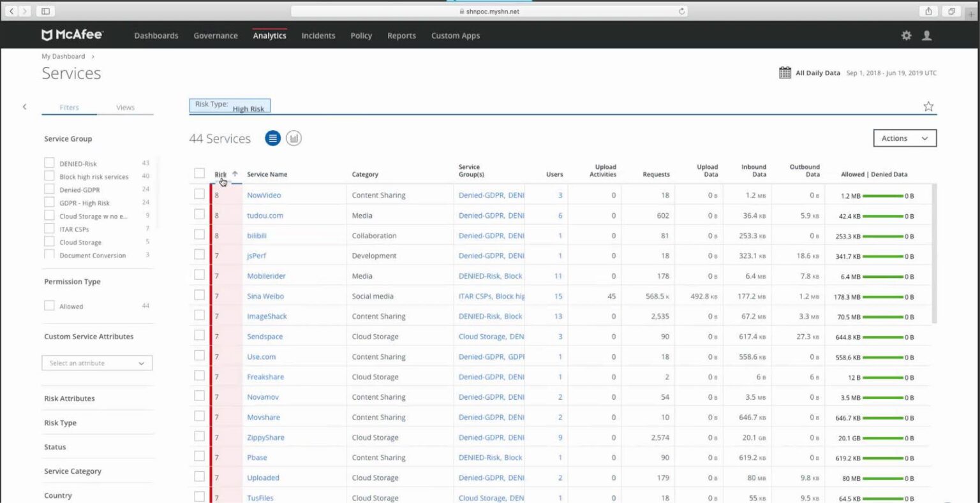Screen dimensions: 980x503
Task: Open the user profile icon
Action: coord(927,36)
